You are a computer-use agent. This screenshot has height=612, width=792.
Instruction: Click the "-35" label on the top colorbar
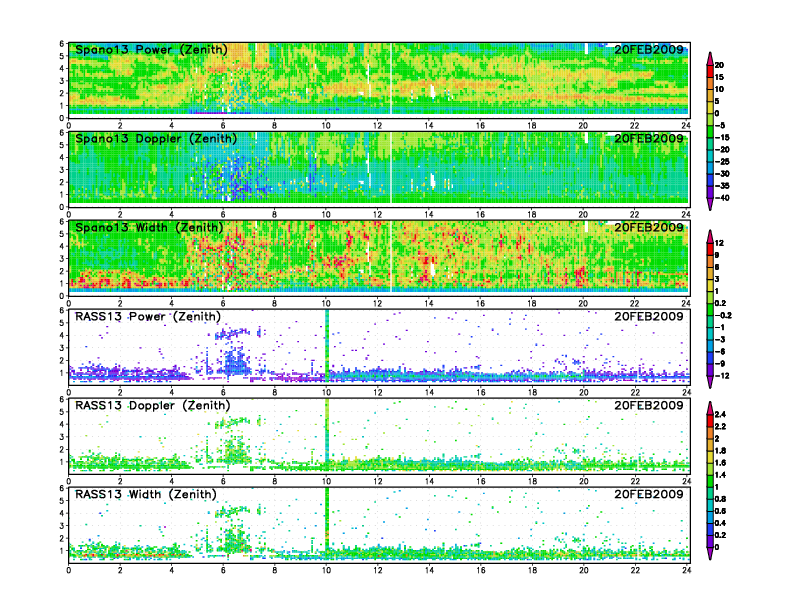click(x=722, y=186)
